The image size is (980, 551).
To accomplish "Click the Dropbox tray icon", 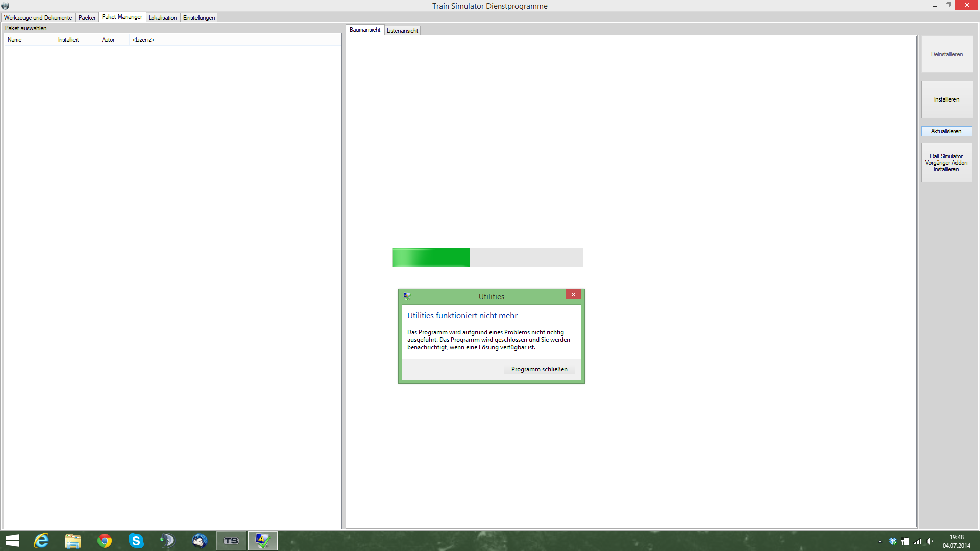I will click(893, 541).
